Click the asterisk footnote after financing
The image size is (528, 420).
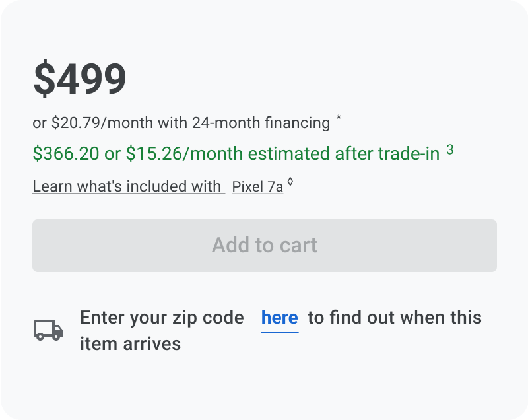click(339, 118)
